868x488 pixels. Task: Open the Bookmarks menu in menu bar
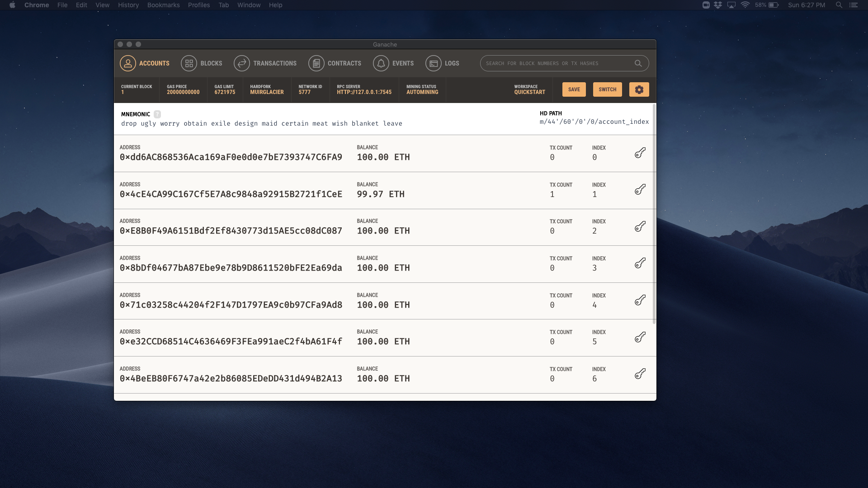click(163, 5)
